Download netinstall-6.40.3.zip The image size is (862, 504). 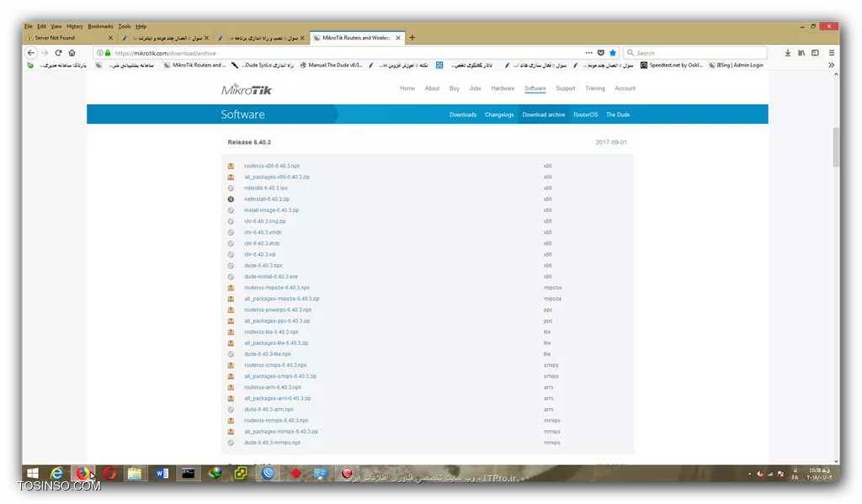point(267,199)
